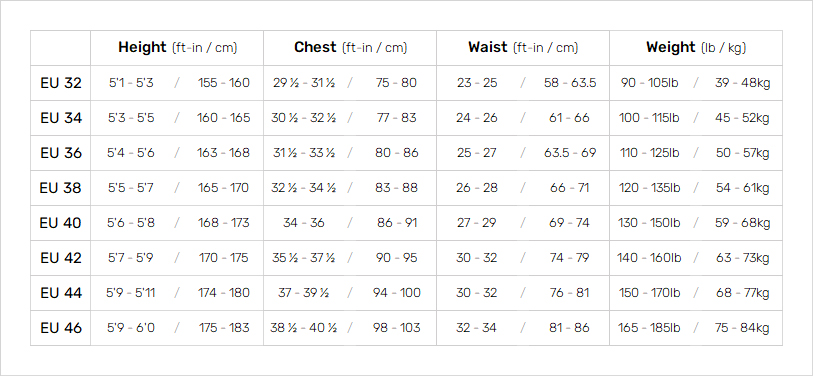Click the Chest column header
Image resolution: width=813 pixels, height=376 pixels.
coord(351,48)
